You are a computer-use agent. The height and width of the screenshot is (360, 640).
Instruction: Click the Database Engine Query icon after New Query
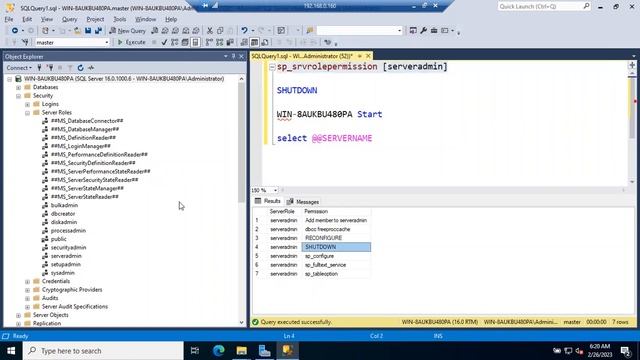154,31
